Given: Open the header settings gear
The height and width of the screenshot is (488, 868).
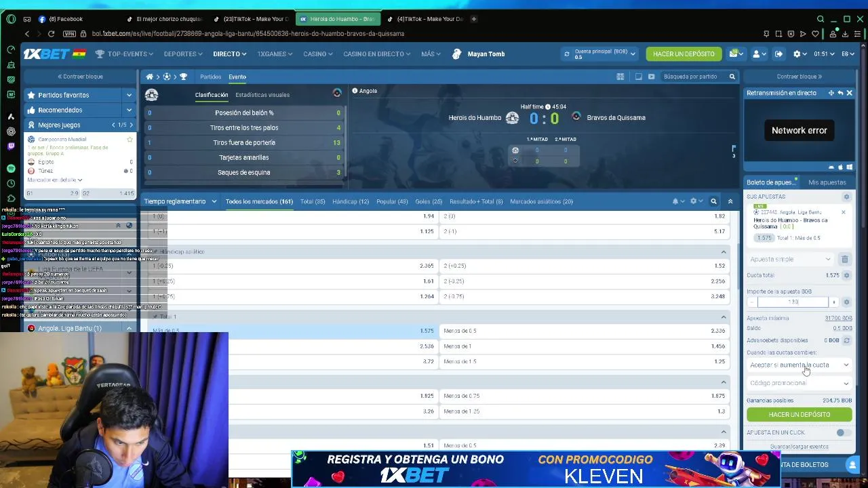Looking at the screenshot, I should coord(797,54).
